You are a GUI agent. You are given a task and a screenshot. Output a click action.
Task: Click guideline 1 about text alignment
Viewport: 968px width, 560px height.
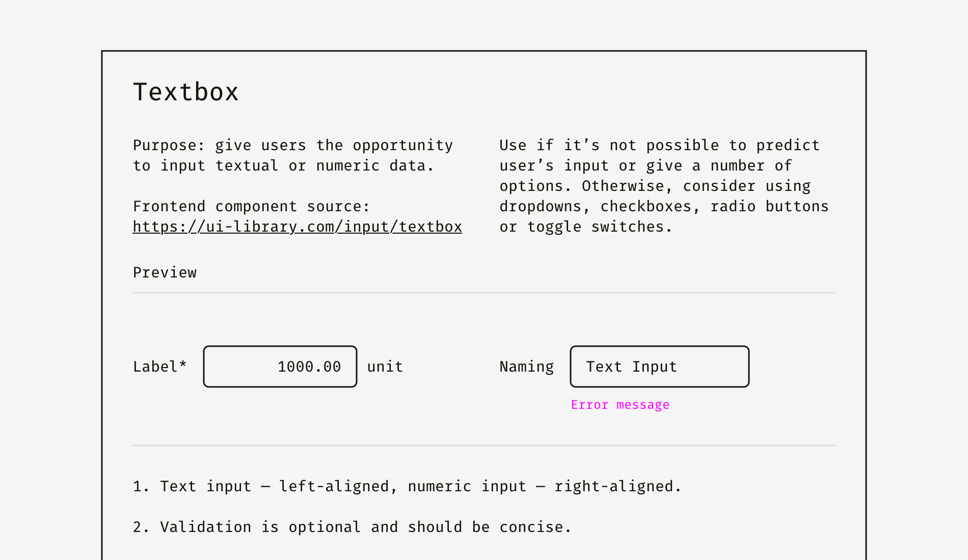tap(407, 487)
